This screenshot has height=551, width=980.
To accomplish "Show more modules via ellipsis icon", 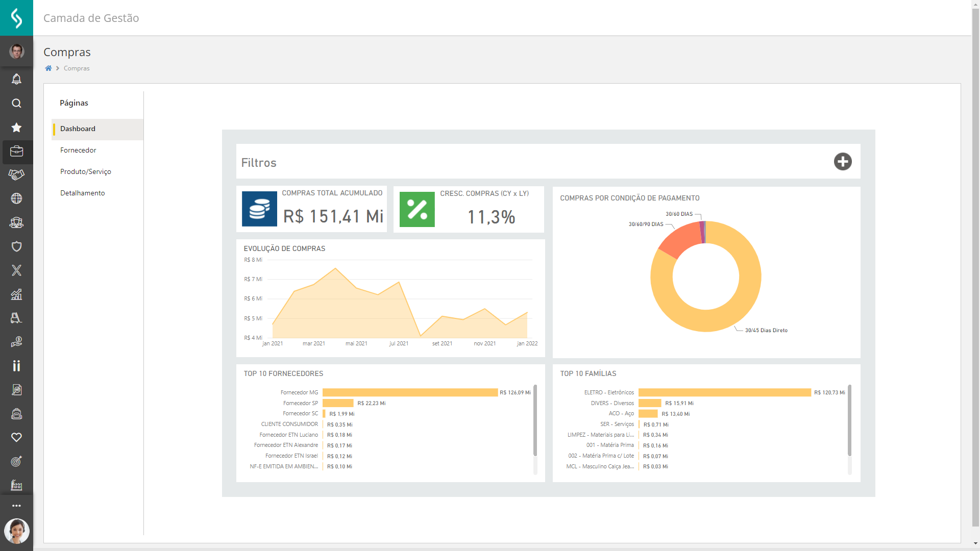I will coord(16,506).
